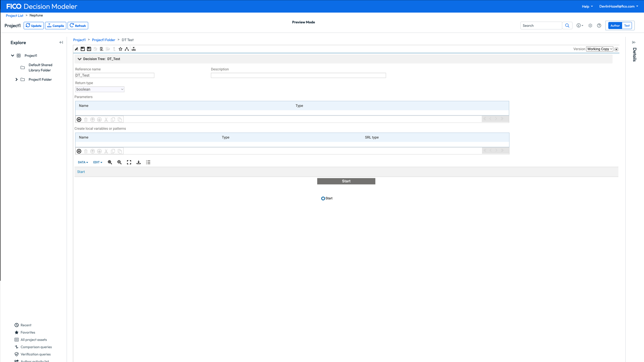Viewport: 644px width, 362px height.
Task: Collapse the Explore panel with the arrow icon
Action: pyautogui.click(x=61, y=42)
